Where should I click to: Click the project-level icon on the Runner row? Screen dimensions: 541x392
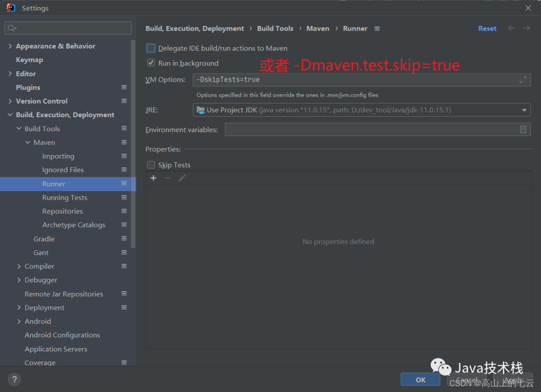[124, 184]
